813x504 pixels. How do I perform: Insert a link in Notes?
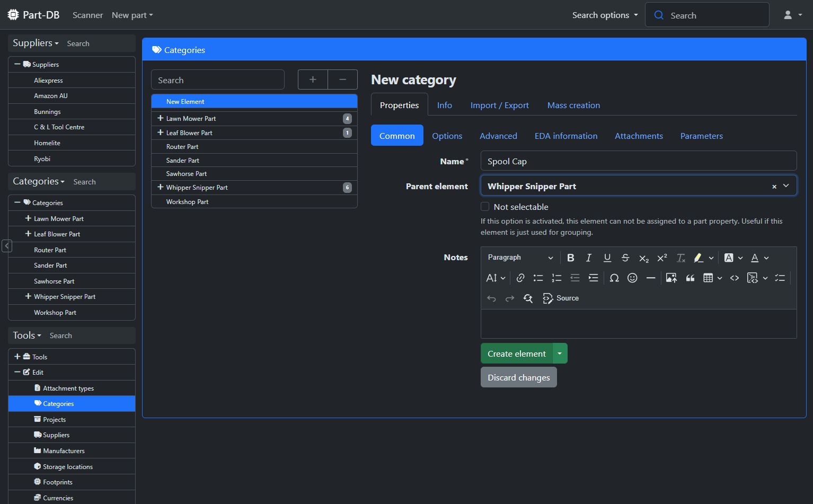point(520,278)
